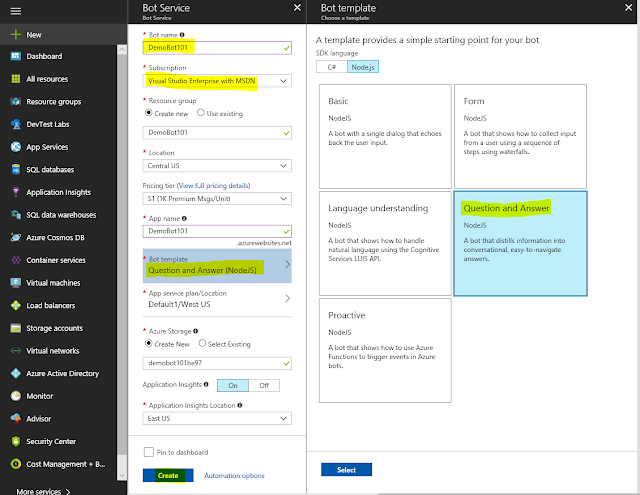
Task: Click the Virtual networks icon
Action: (16, 351)
